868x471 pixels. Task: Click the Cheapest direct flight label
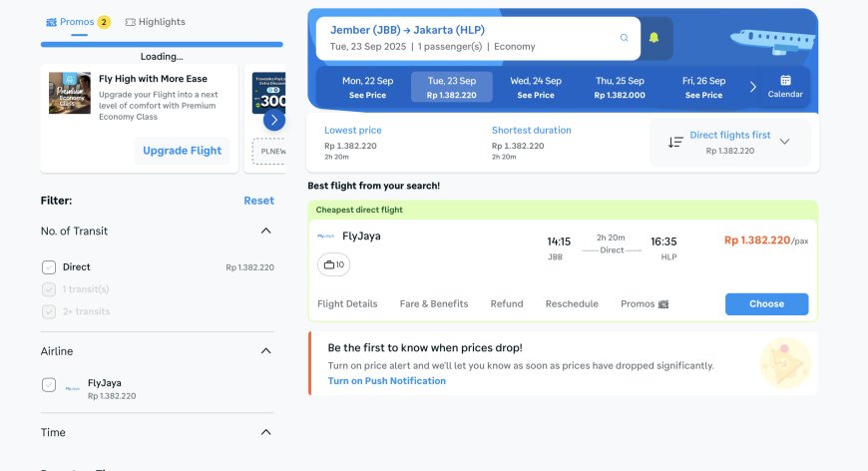coord(359,210)
